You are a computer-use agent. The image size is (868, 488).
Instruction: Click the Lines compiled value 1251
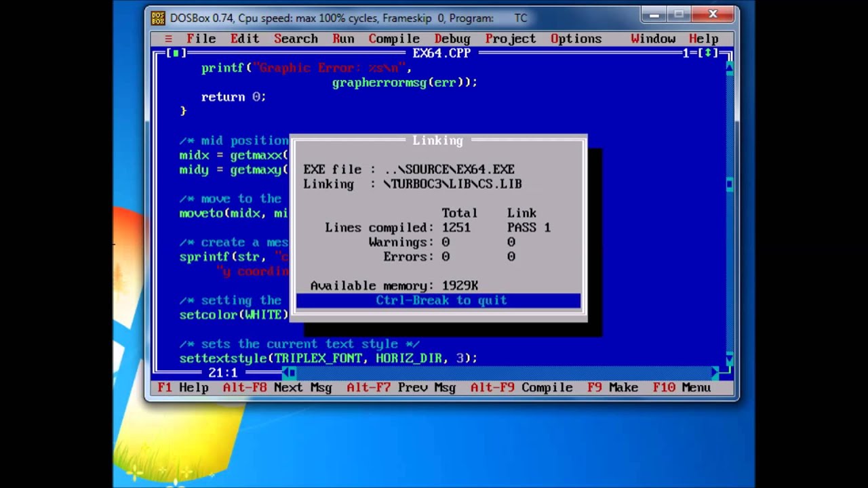tap(456, 228)
